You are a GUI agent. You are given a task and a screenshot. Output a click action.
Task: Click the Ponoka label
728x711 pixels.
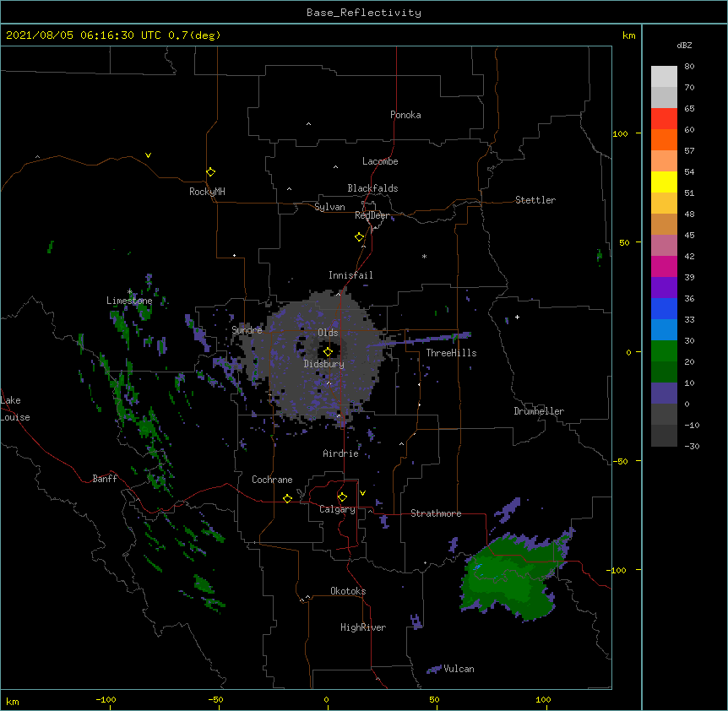pos(405,115)
